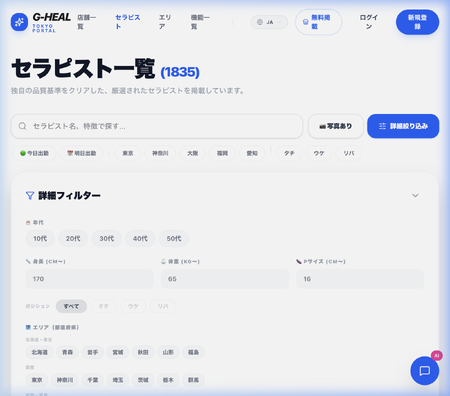Click the sliders icon in the 詳細絞り込み button
Screen dimensions: 450x396
click(382, 126)
